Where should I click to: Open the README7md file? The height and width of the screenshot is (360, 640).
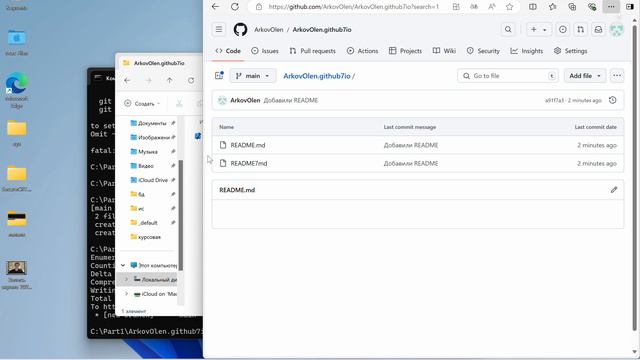(249, 163)
